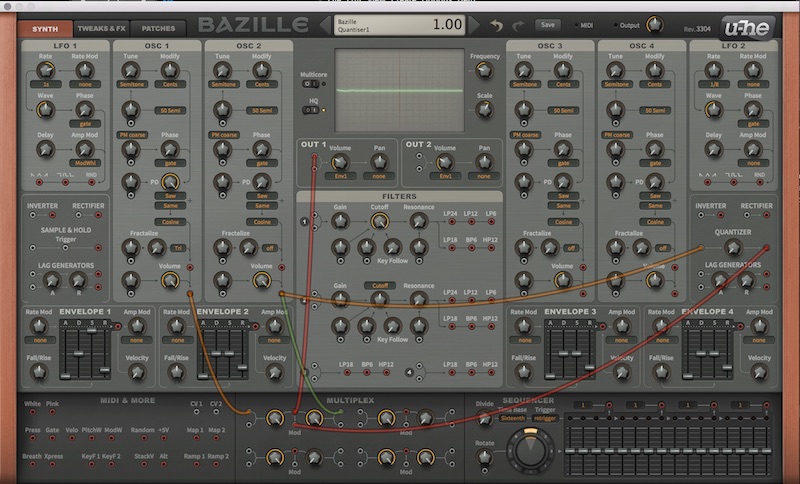This screenshot has width=800, height=484.
Task: Open the PATCHES tab
Action: (158, 29)
